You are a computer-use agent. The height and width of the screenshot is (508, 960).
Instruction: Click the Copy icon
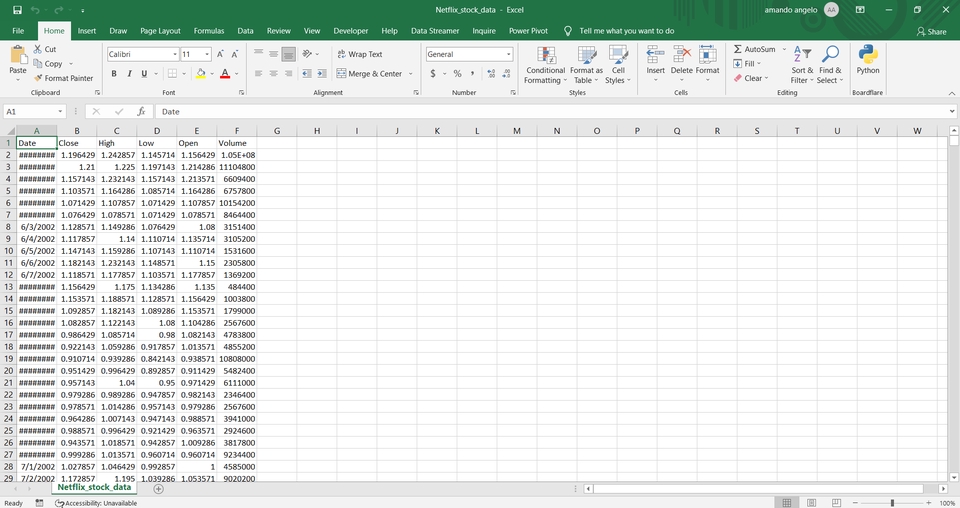click(38, 64)
